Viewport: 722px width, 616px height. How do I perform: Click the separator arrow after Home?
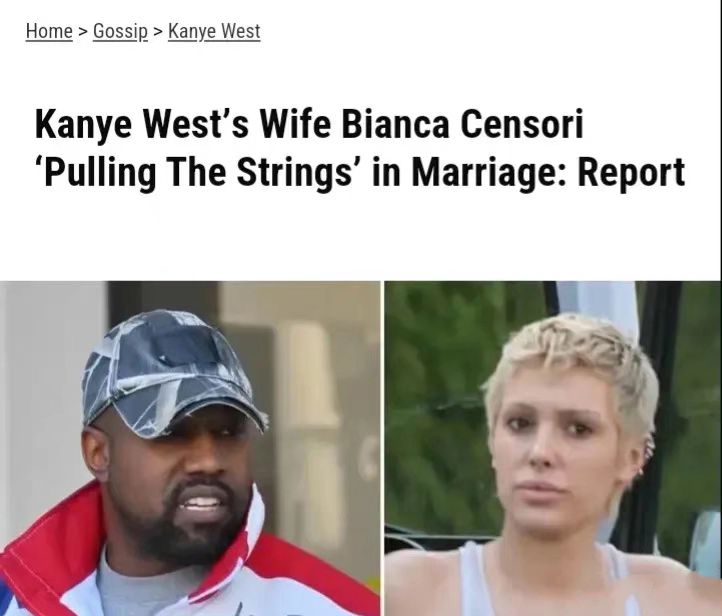83,32
